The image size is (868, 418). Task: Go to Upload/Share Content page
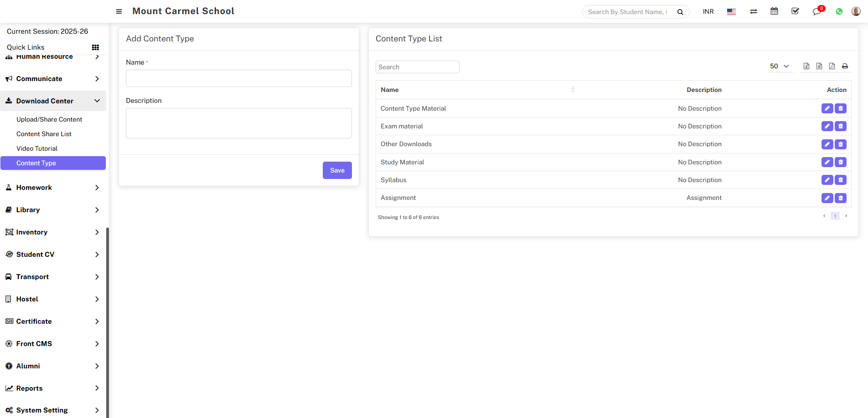click(49, 119)
